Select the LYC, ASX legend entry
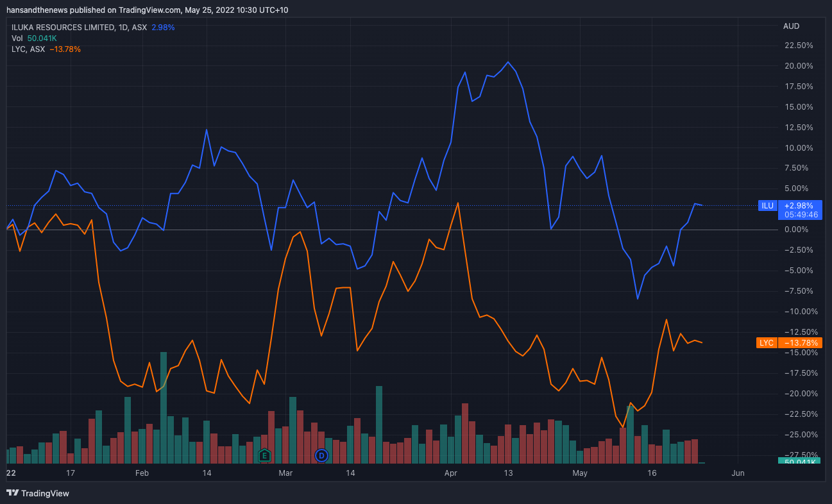The height and width of the screenshot is (504, 832). pyautogui.click(x=28, y=49)
